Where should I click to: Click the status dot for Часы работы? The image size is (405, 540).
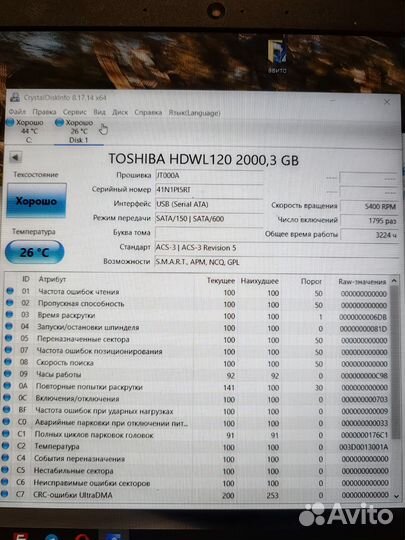[x=8, y=374]
